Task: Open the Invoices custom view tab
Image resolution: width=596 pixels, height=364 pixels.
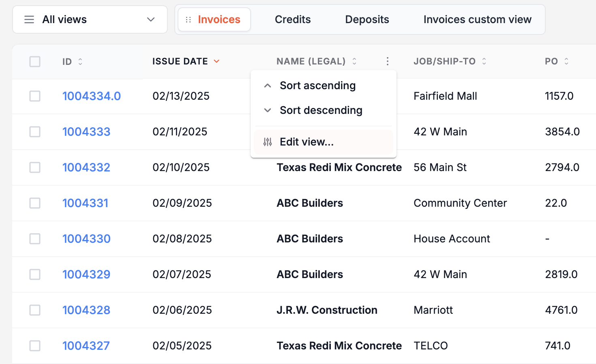Action: tap(477, 19)
